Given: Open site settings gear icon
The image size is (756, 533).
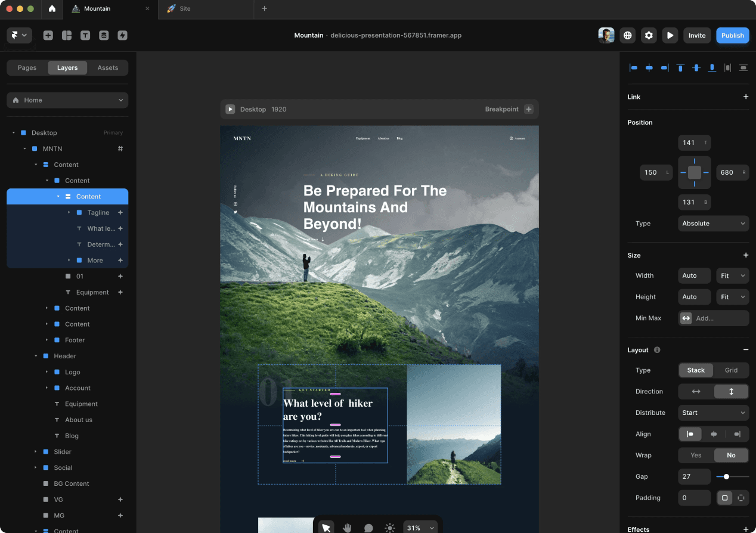Looking at the screenshot, I should click(x=649, y=36).
